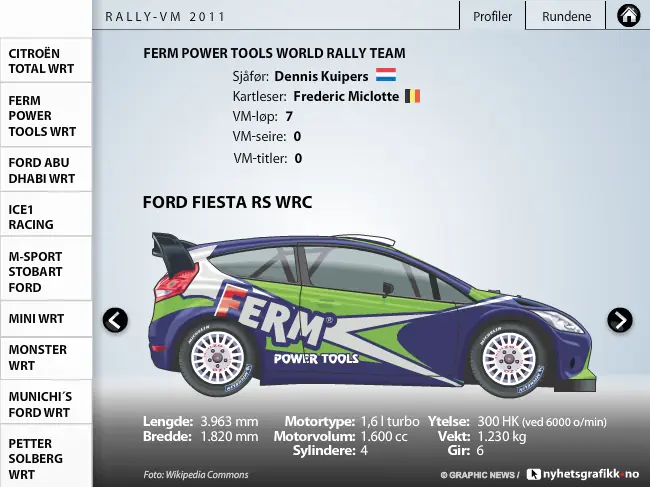The height and width of the screenshot is (487, 650).
Task: Click the Belgian flag beside Frederic Miclotte
Action: [x=412, y=96]
